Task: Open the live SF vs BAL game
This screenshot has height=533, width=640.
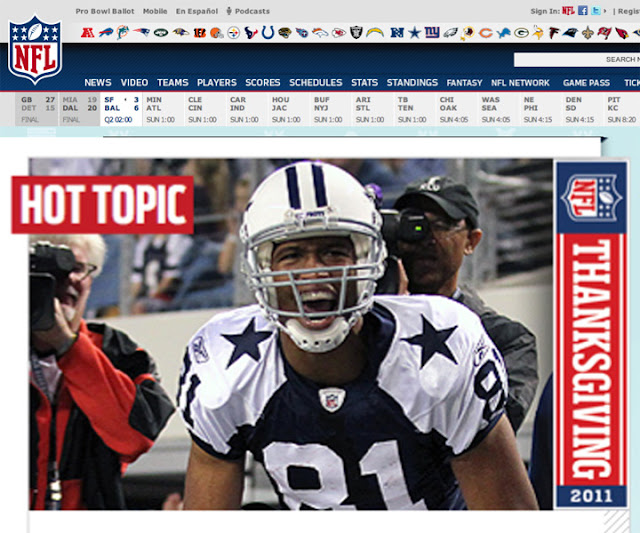Action: click(121, 109)
